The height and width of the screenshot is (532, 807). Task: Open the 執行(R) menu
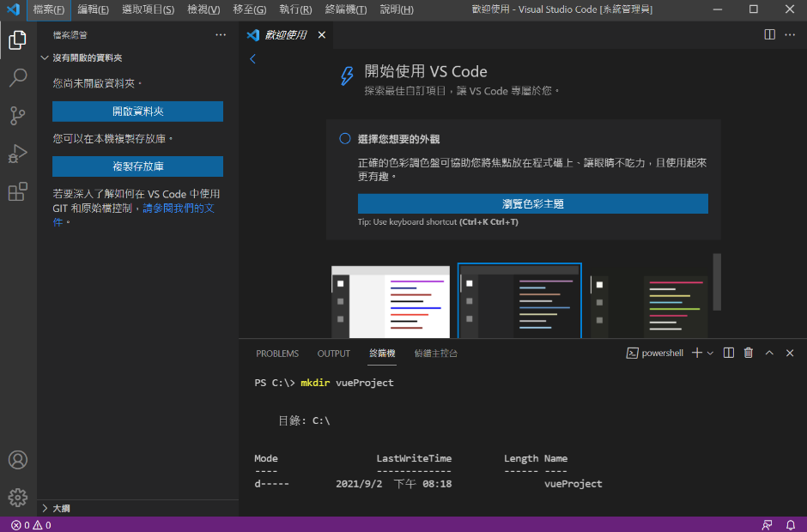point(295,9)
